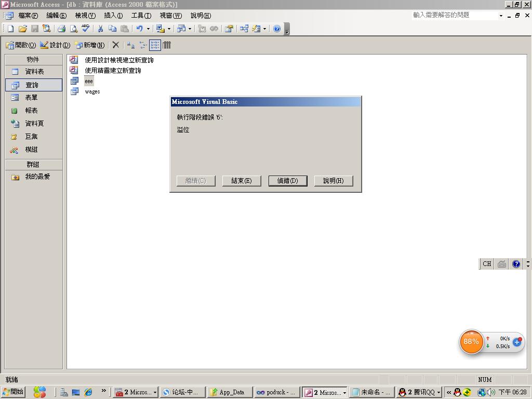Click the language bar help icon

click(x=516, y=264)
